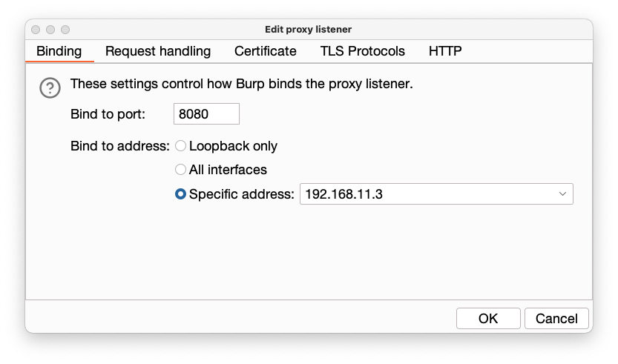
Task: Click the minimize window button
Action: 50,30
